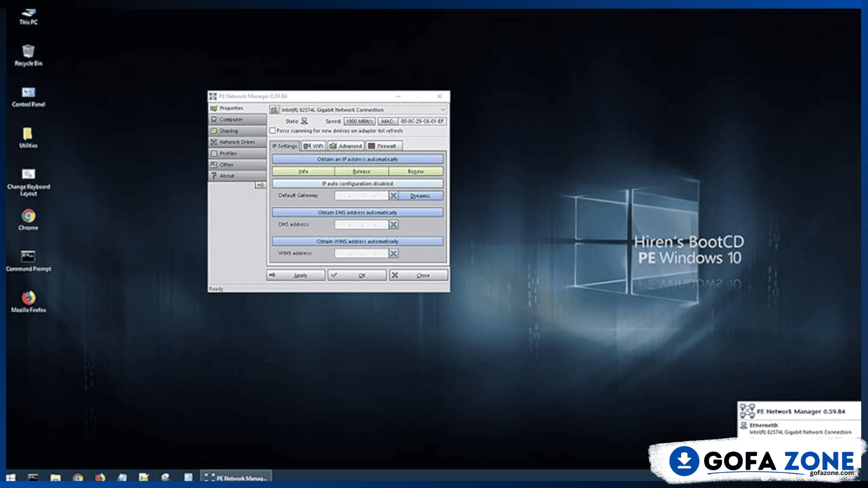Screen dimensions: 868x488
Task: Open the Recycle Bin desktop icon
Action: pos(28,55)
